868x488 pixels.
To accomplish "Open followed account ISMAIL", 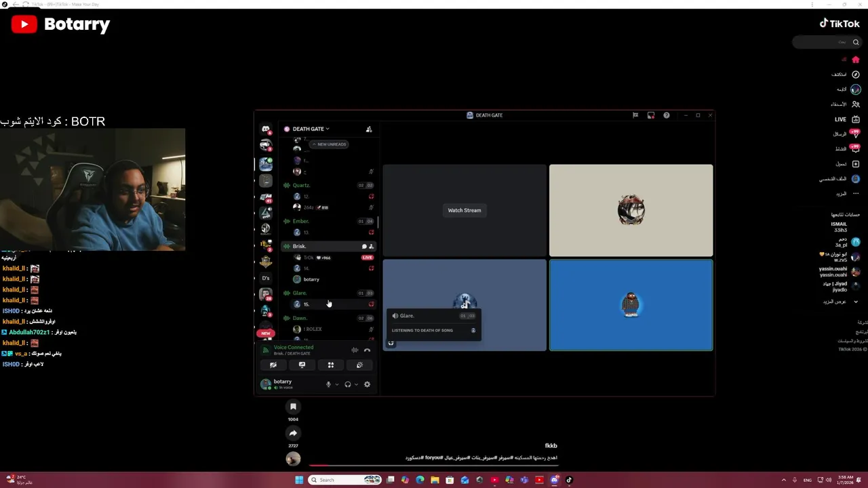I will tap(839, 227).
